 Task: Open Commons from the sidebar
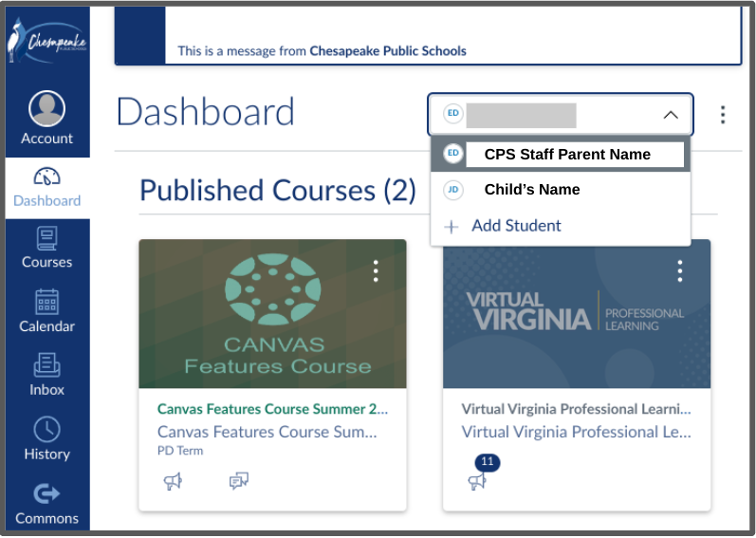pyautogui.click(x=46, y=503)
